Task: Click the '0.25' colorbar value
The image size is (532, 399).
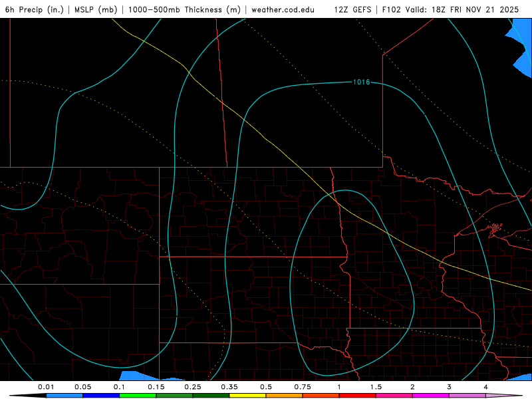Action: coord(193,387)
